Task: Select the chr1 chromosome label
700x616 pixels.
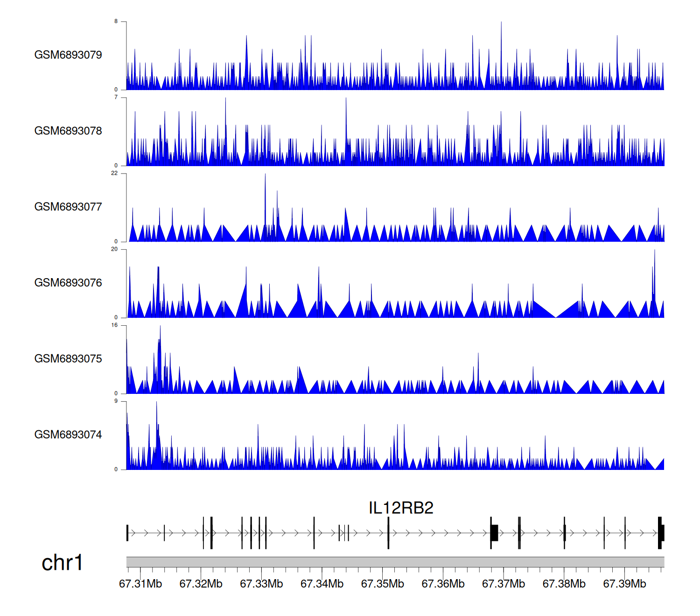Action: pos(62,563)
